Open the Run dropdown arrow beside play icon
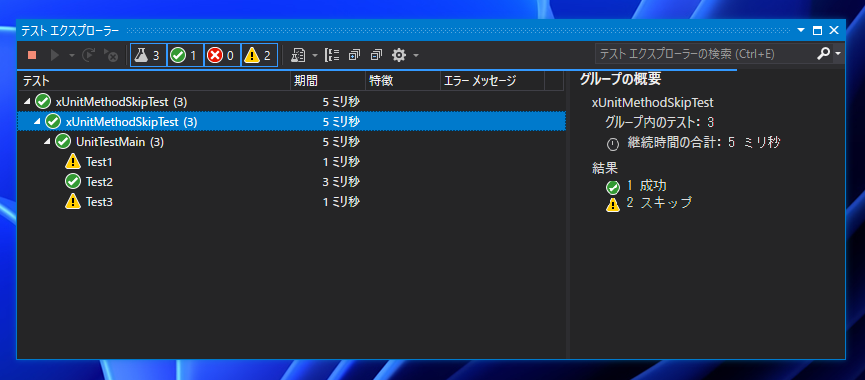The height and width of the screenshot is (380, 865). pos(71,55)
